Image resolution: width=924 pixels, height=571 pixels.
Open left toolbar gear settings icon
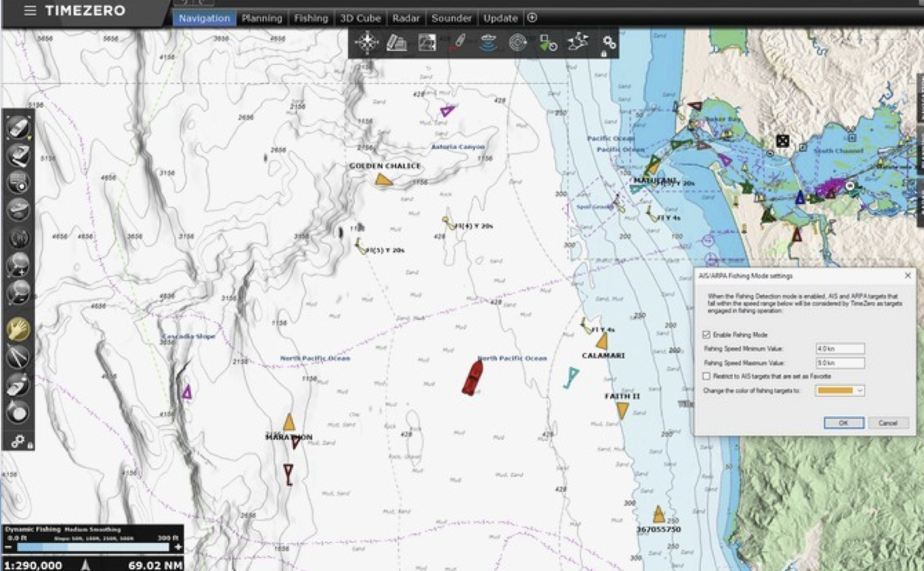(19, 440)
